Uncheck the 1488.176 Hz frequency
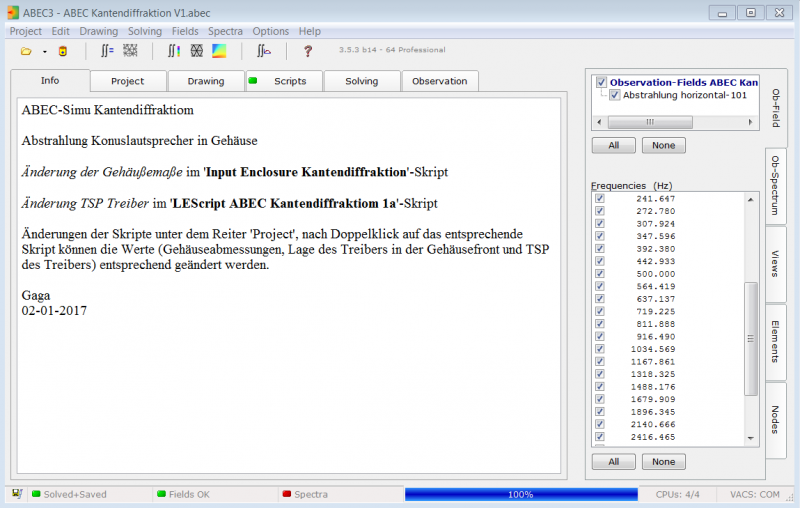800x508 pixels. pos(599,387)
